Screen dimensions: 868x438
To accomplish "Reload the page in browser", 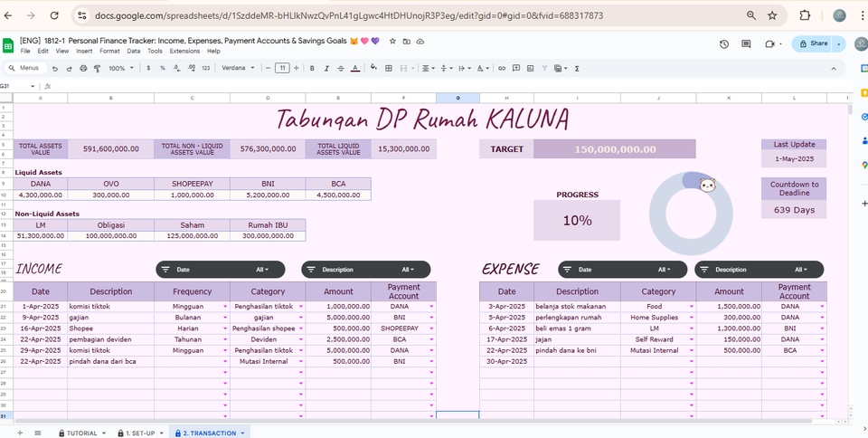I will 54,15.
